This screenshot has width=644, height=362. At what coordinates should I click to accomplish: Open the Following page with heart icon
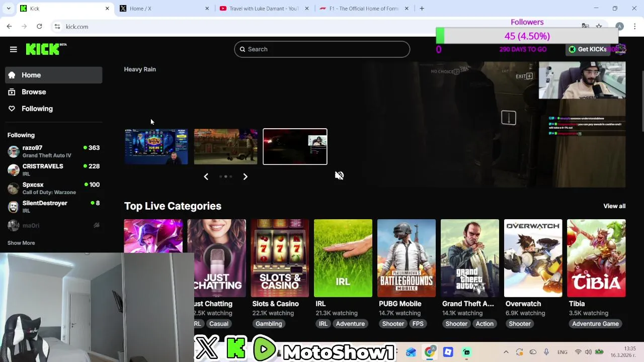pyautogui.click(x=54, y=109)
